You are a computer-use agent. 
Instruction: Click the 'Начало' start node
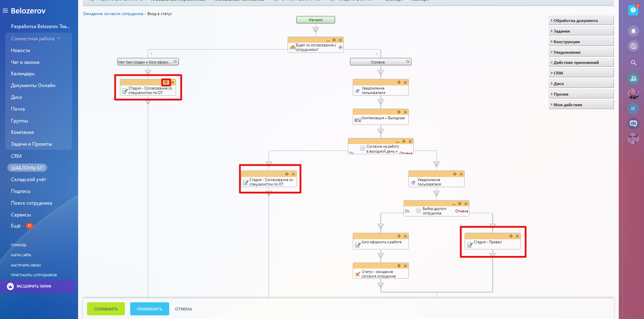pyautogui.click(x=316, y=20)
